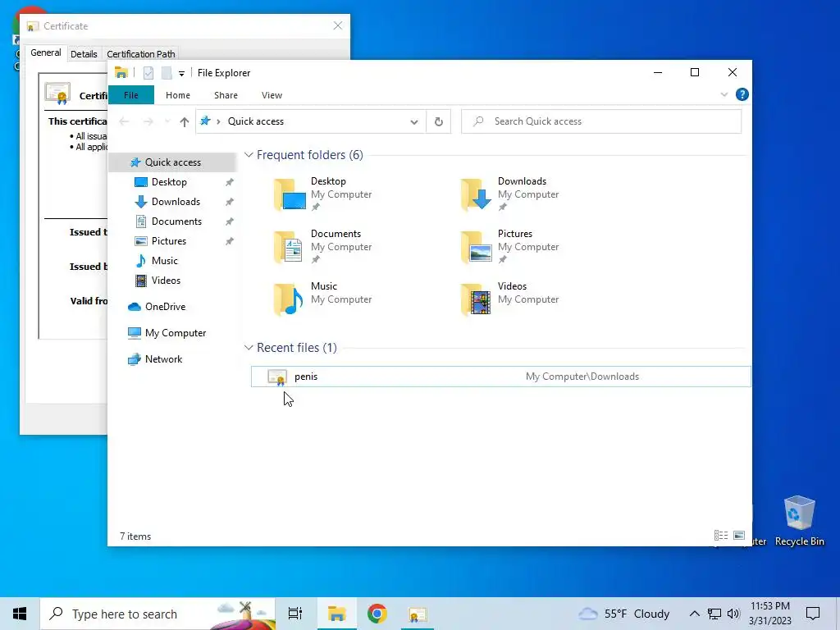This screenshot has width=840, height=630.
Task: Open the Customize Quick Access Toolbar dropdown
Action: click(181, 73)
